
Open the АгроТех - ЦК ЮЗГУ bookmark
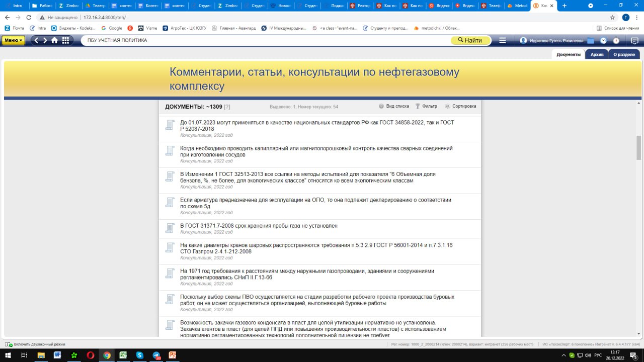(x=184, y=28)
